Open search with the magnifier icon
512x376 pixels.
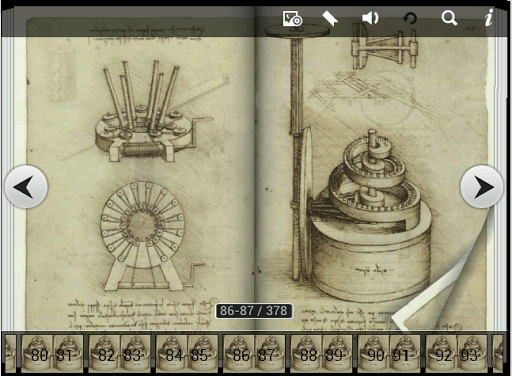[449, 18]
